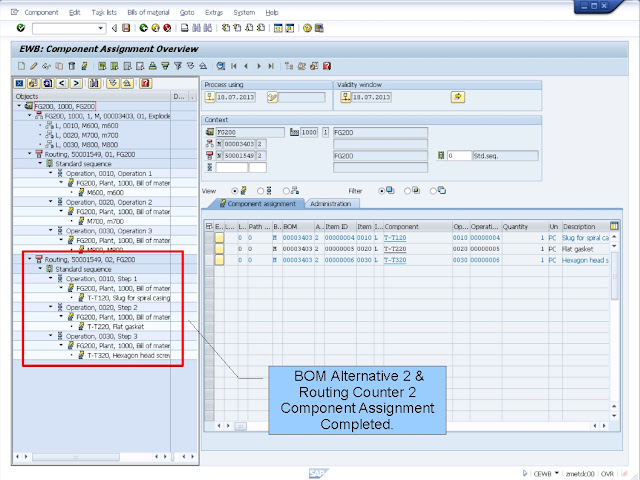Click the Print icon in standard toolbar
Screen dimensions: 640x480
pos(184,28)
